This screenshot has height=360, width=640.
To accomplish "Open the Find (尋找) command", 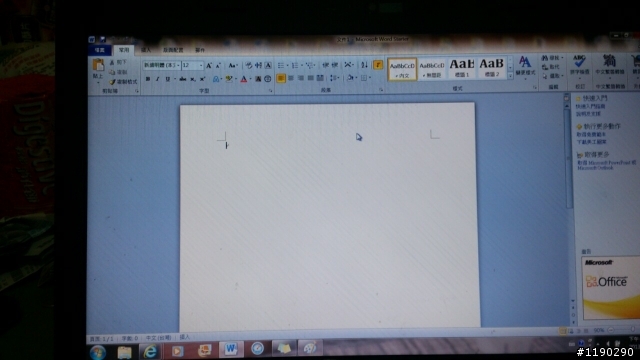I will coord(551,58).
